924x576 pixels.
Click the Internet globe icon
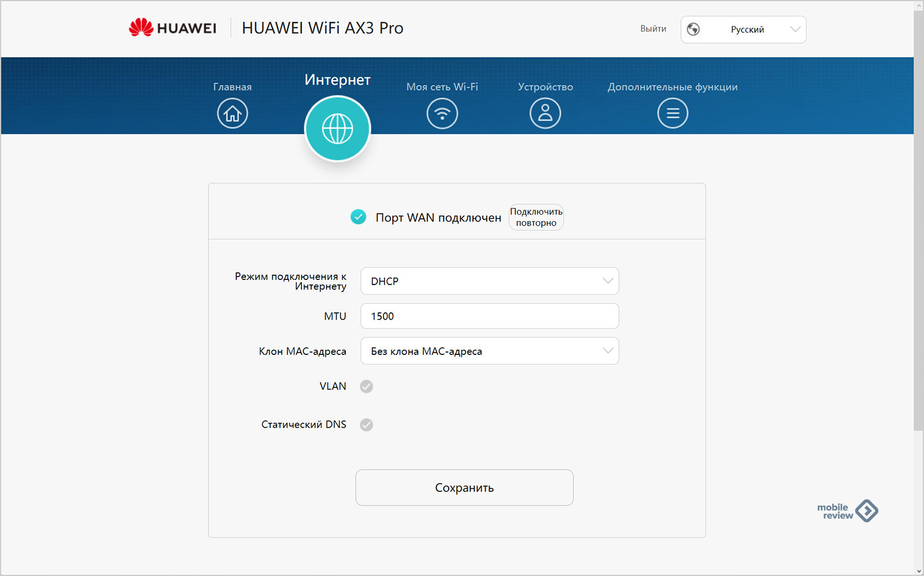point(337,128)
